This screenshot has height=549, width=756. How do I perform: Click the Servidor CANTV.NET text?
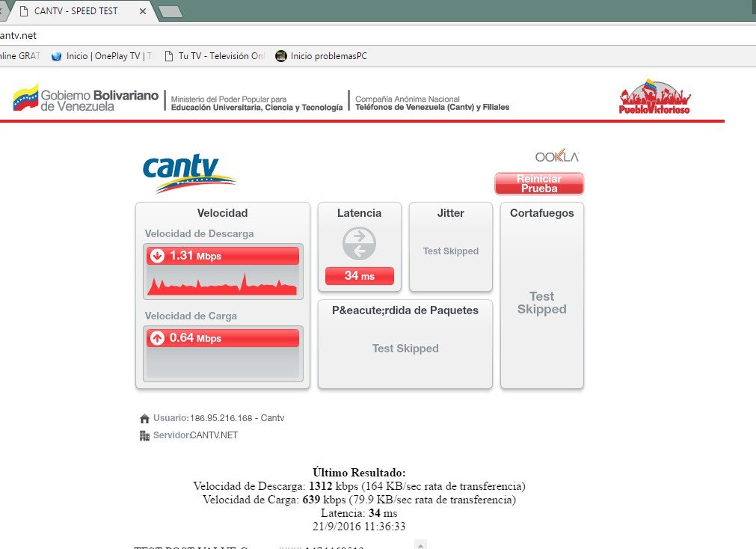[214, 435]
